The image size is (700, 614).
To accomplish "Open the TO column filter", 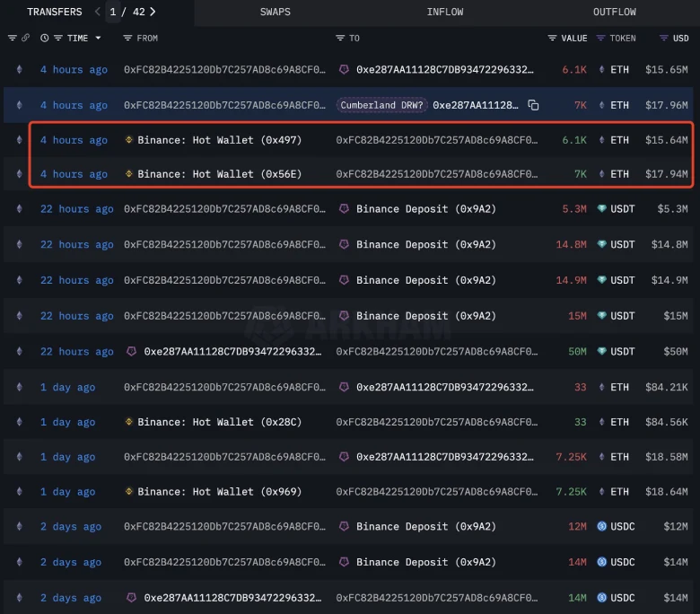I will 340,38.
